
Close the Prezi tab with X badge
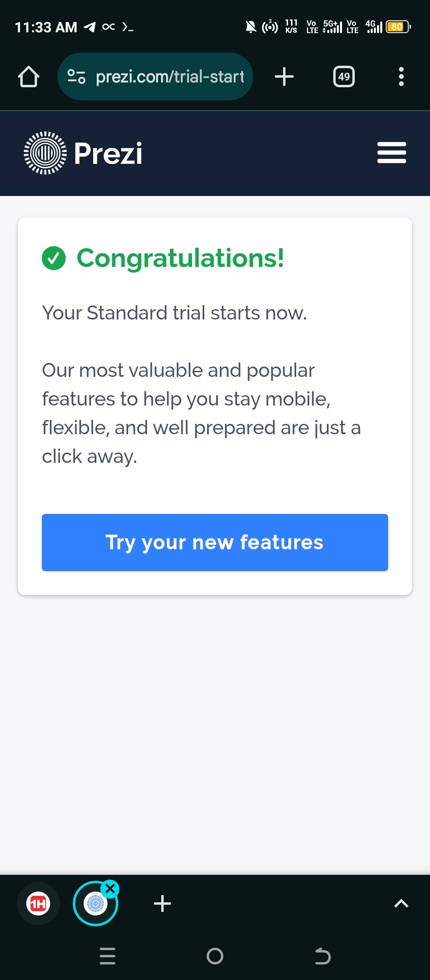110,889
